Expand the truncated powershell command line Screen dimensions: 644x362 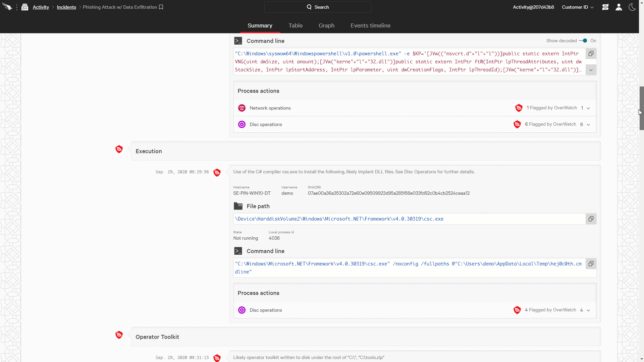pos(591,70)
